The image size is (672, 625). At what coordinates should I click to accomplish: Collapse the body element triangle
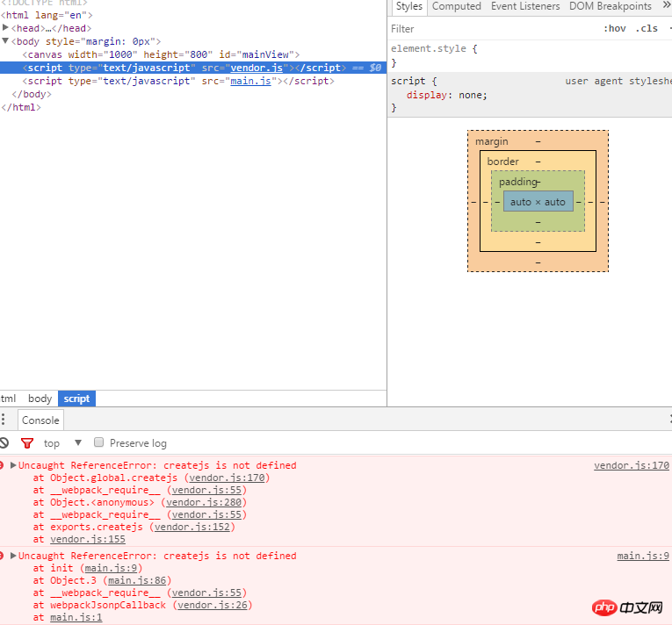5,41
